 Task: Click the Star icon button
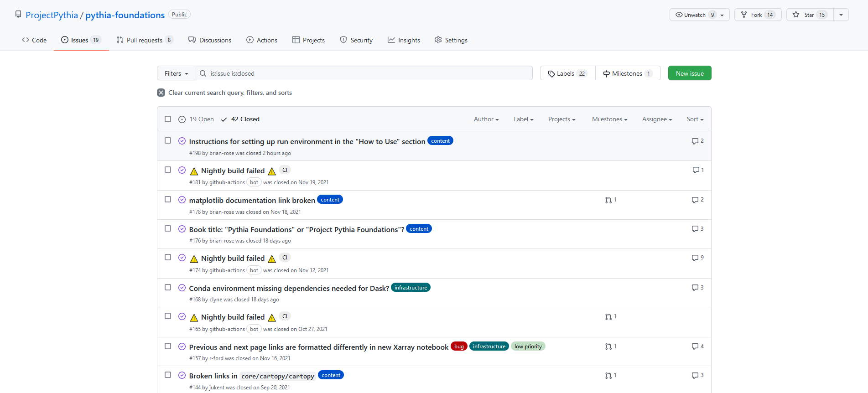[809, 15]
